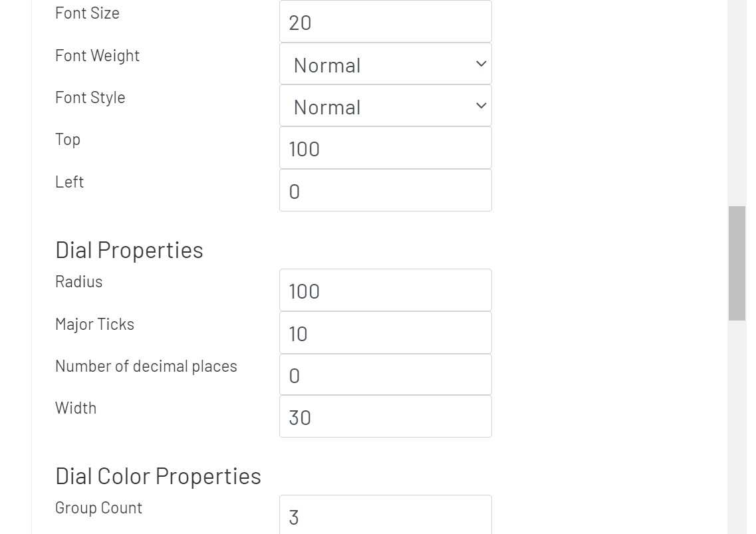Click the Number of decimal places field
This screenshot has height=534, width=756.
[385, 375]
